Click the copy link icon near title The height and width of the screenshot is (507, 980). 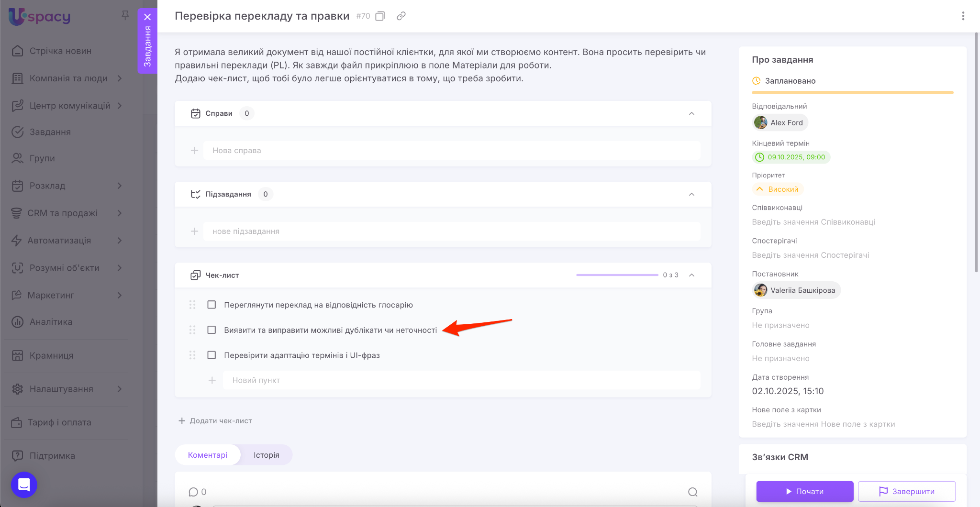401,16
